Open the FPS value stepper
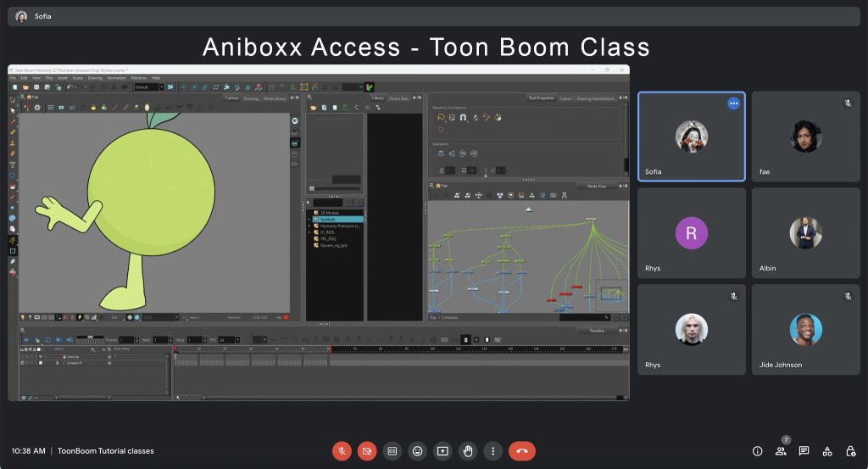Viewport: 868px width, 469px height. [x=237, y=339]
